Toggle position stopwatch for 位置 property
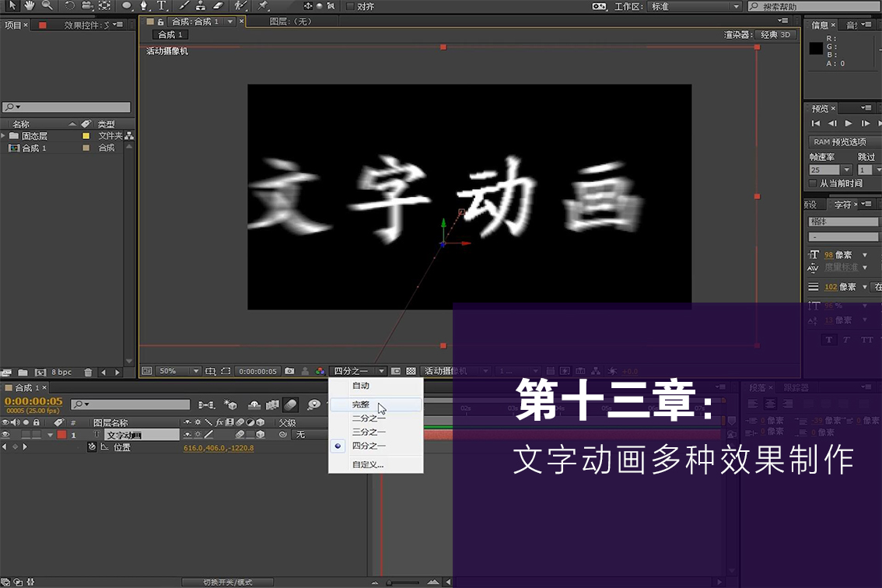 point(92,447)
